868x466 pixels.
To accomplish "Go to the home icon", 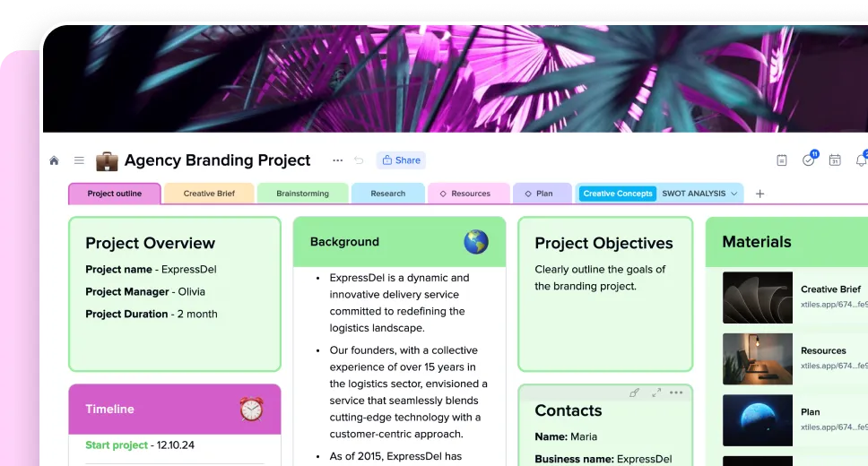I will (x=54, y=160).
